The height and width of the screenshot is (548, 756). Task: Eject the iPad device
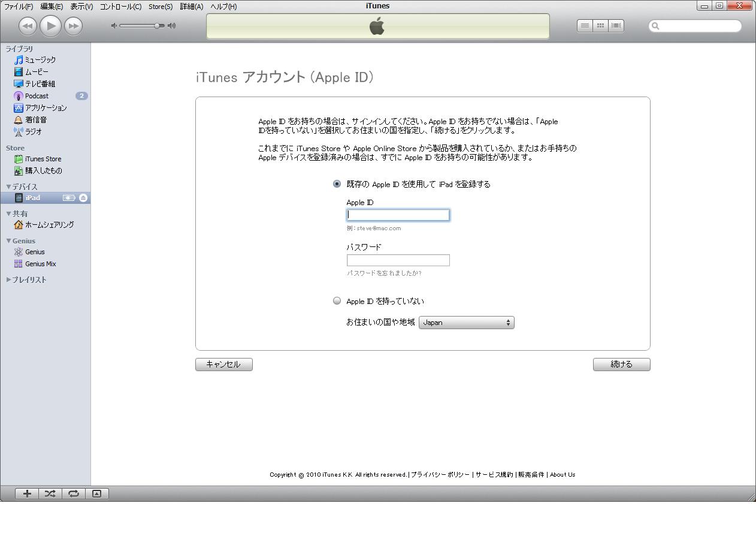tap(83, 198)
